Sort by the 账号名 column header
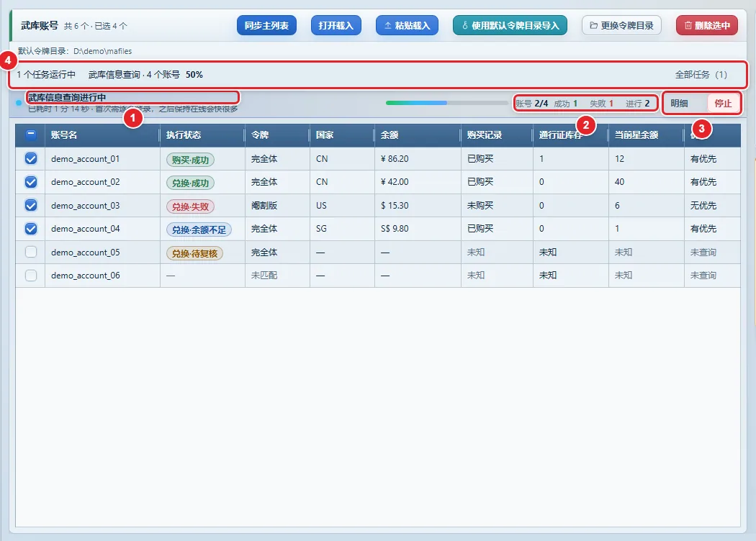The width and height of the screenshot is (756, 541). point(64,135)
